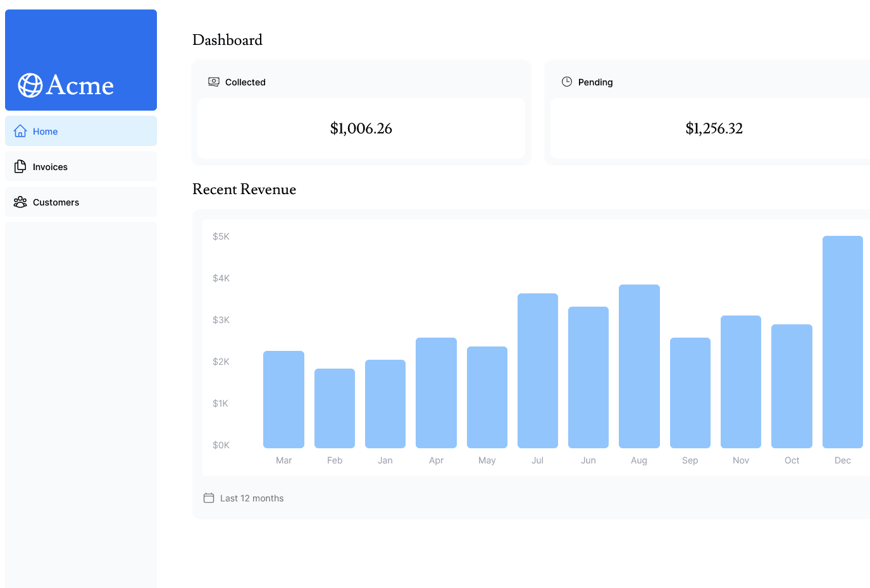Click the February revenue bar
This screenshot has width=870, height=588.
334,408
